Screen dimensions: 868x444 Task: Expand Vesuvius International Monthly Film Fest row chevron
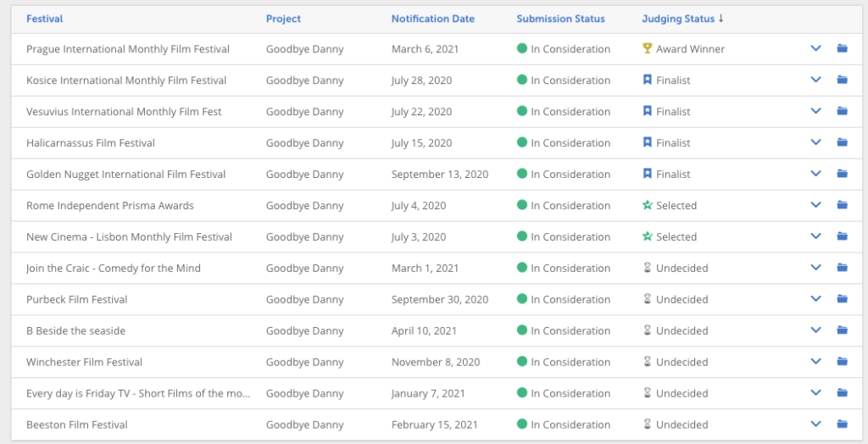(x=815, y=111)
